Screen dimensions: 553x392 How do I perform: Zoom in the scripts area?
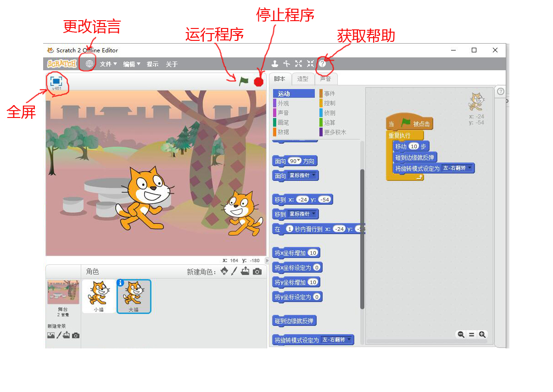(482, 335)
